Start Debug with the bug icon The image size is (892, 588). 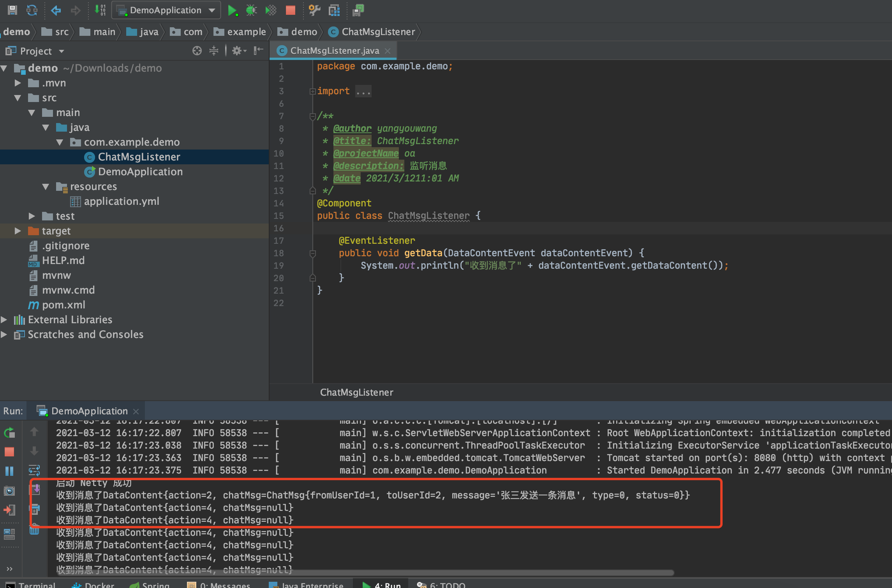click(x=251, y=11)
